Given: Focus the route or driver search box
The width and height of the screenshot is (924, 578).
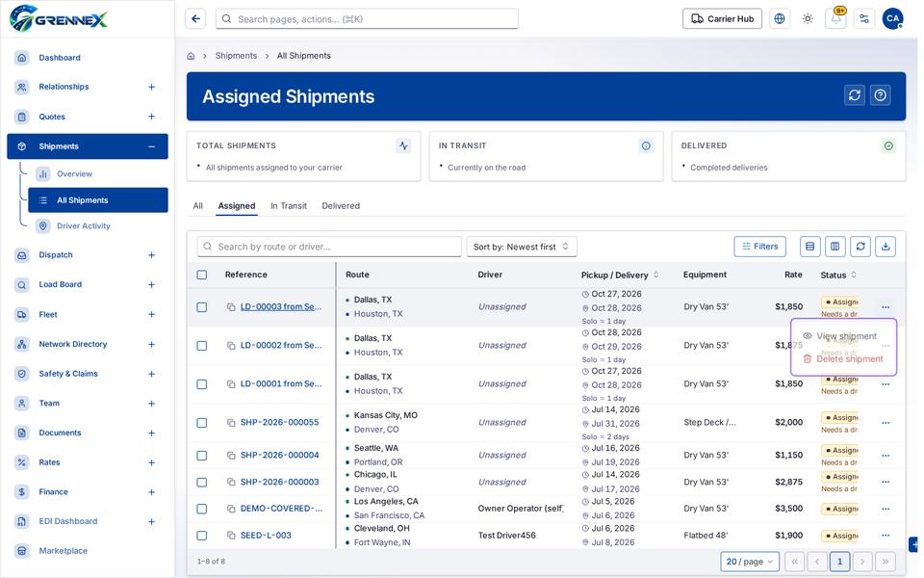Looking at the screenshot, I should 329,247.
